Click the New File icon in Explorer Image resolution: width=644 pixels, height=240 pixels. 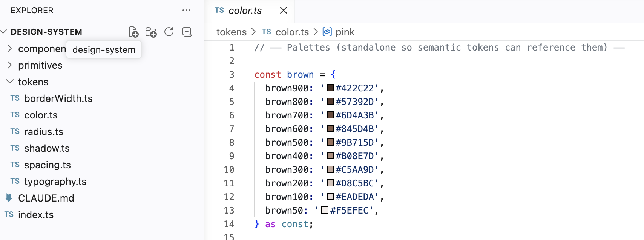[133, 32]
